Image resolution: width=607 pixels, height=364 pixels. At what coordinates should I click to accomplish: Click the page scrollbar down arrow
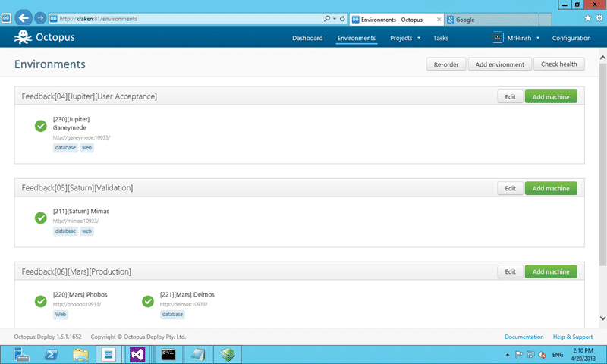pos(602,318)
